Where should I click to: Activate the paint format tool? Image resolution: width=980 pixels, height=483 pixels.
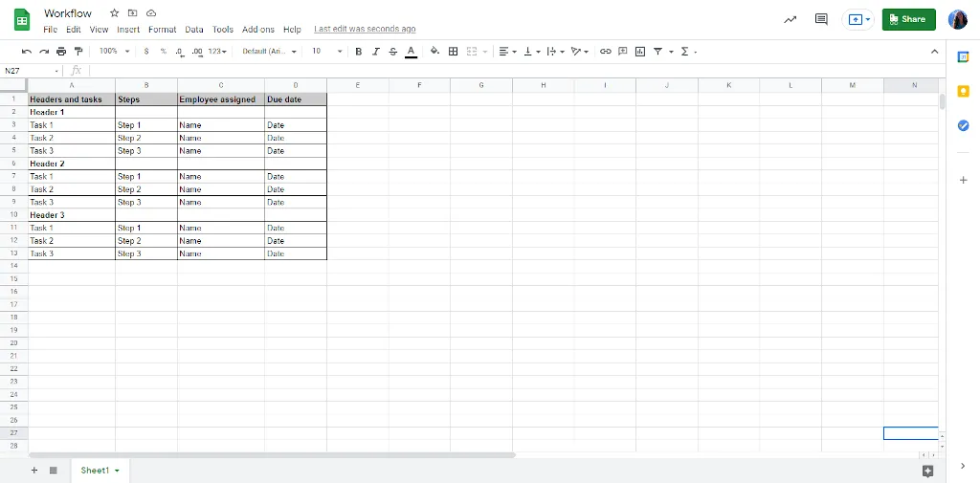pos(78,52)
